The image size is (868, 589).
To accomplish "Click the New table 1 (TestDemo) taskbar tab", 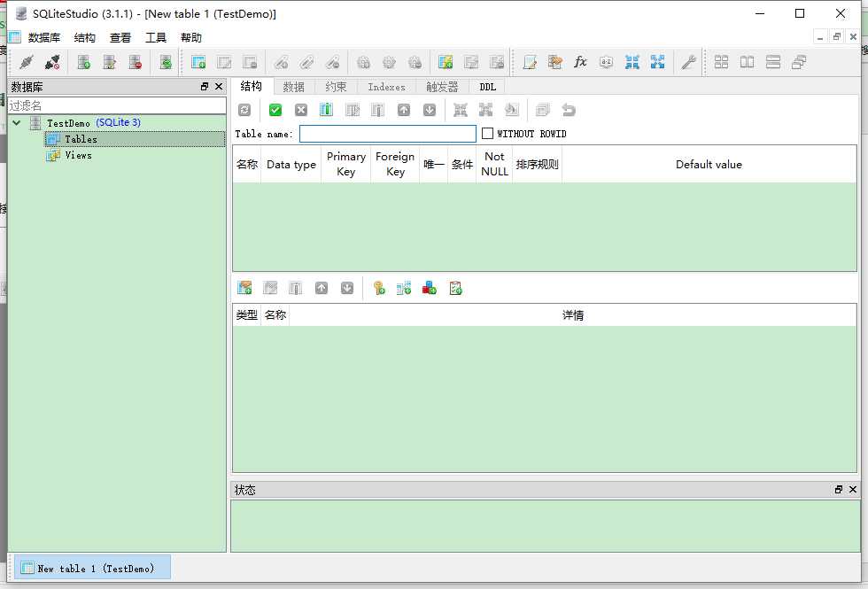I will pyautogui.click(x=92, y=568).
